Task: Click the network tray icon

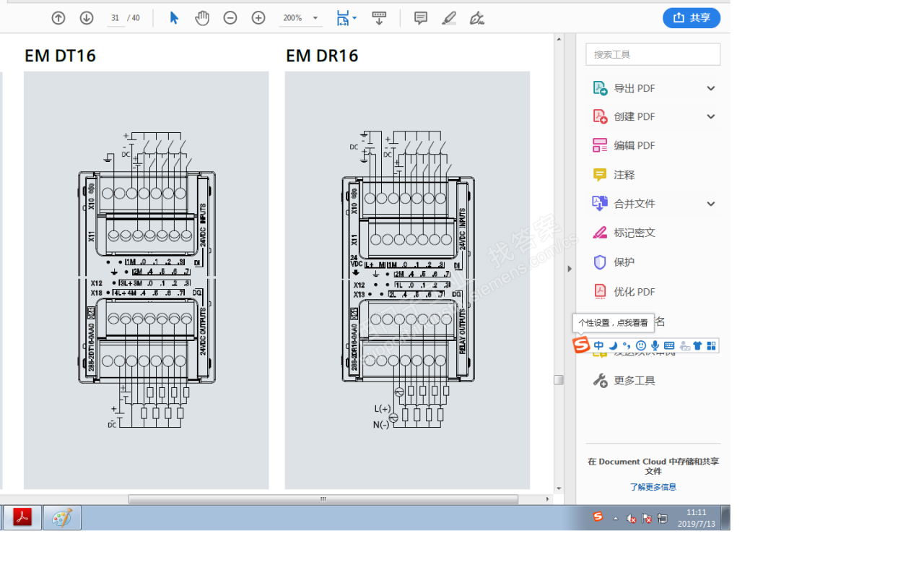Action: pos(662,518)
